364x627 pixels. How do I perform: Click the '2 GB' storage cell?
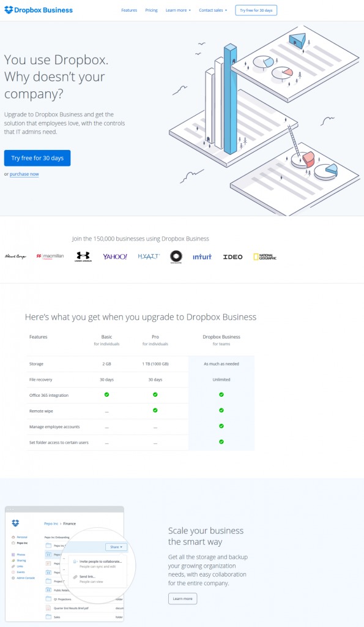click(106, 364)
